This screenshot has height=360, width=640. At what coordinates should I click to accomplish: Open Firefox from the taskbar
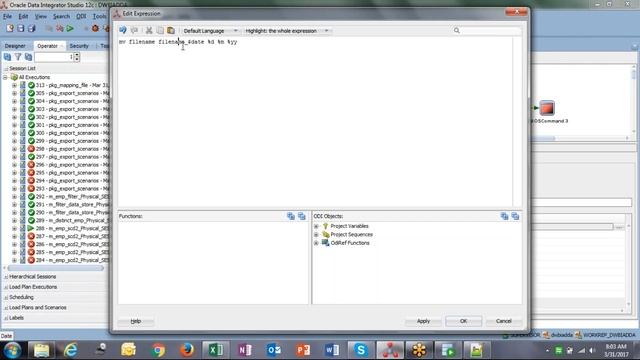click(x=187, y=350)
